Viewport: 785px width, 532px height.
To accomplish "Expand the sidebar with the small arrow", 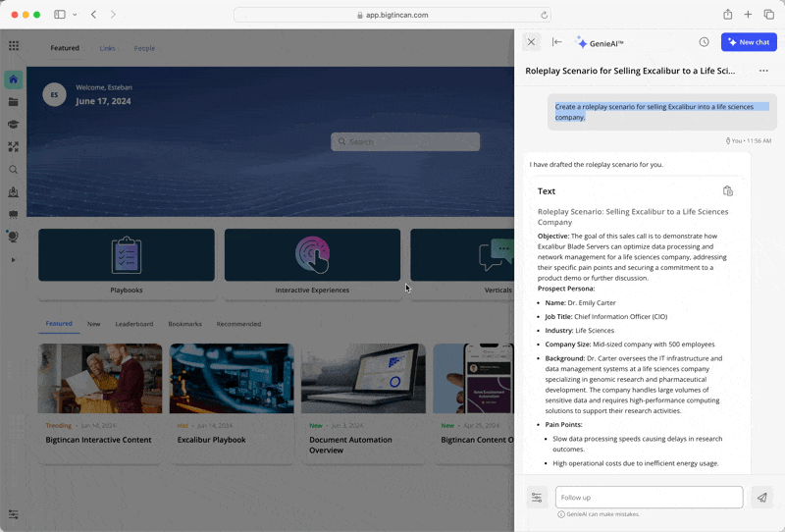I will (x=14, y=260).
